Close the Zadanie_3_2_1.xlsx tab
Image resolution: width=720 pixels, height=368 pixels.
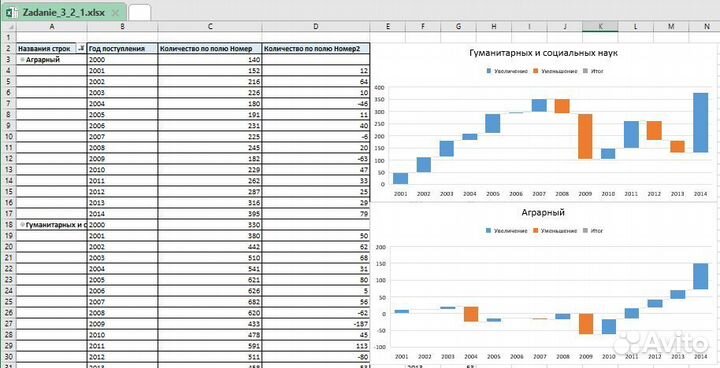pos(116,12)
